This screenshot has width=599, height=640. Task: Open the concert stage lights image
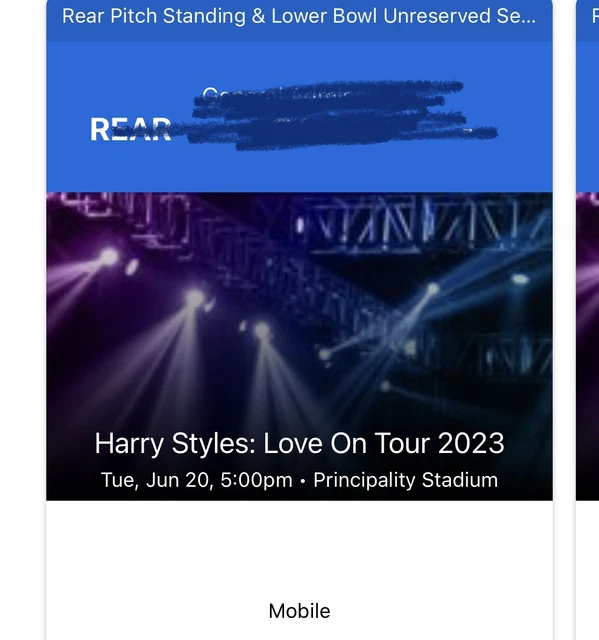pyautogui.click(x=299, y=346)
